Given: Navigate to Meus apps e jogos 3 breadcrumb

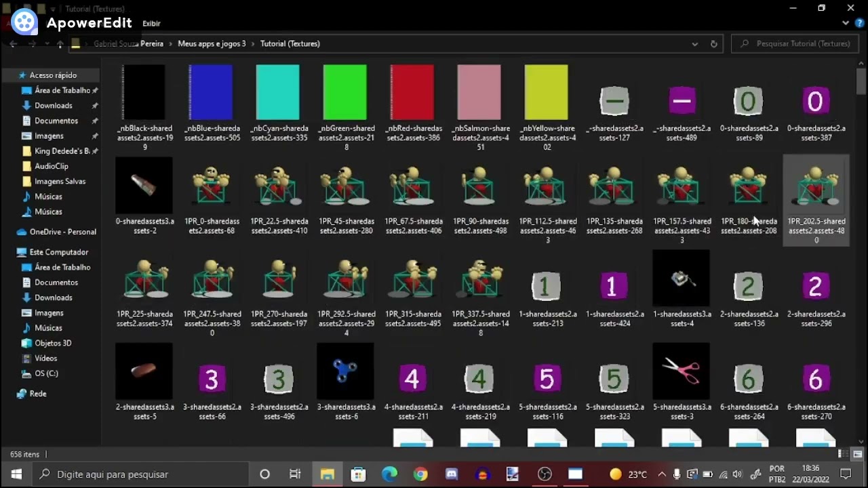Looking at the screenshot, I should point(212,43).
